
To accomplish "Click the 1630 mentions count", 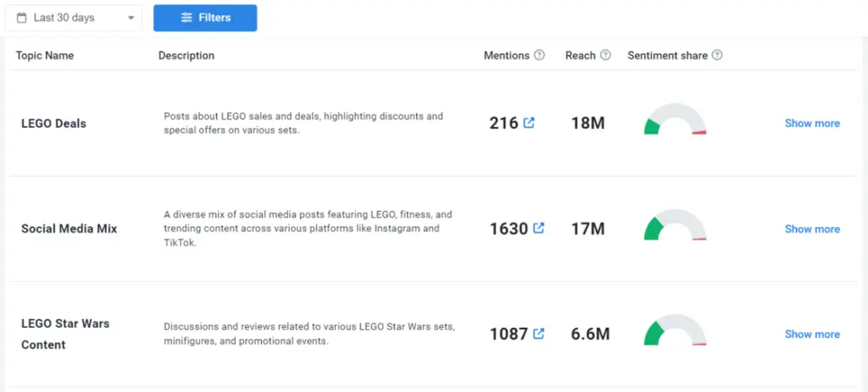I will [x=509, y=229].
